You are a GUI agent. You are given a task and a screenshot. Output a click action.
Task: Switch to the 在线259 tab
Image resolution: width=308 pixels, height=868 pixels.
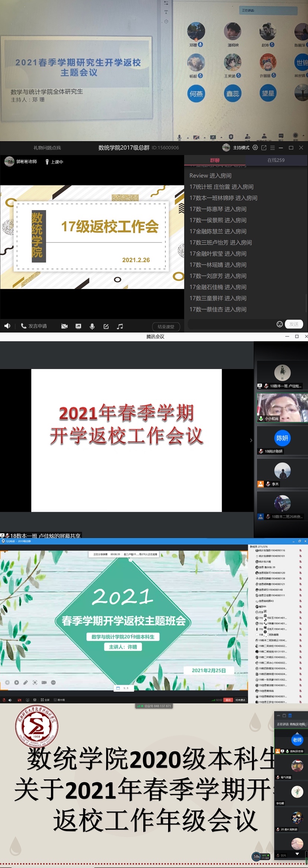[x=276, y=160]
